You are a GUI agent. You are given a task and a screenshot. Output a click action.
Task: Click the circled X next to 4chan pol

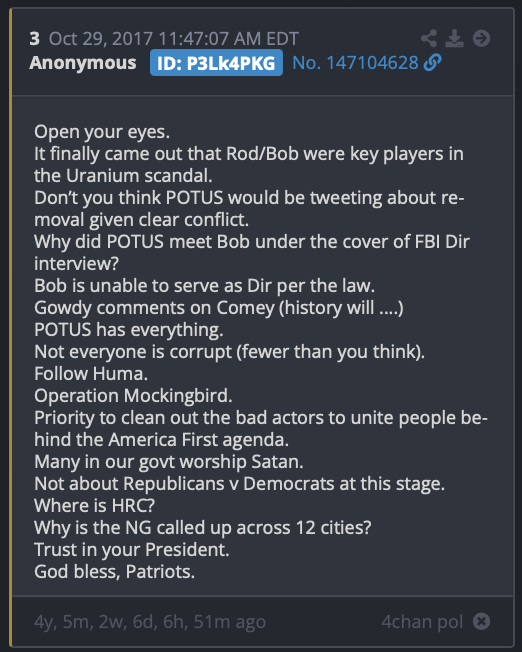point(481,622)
